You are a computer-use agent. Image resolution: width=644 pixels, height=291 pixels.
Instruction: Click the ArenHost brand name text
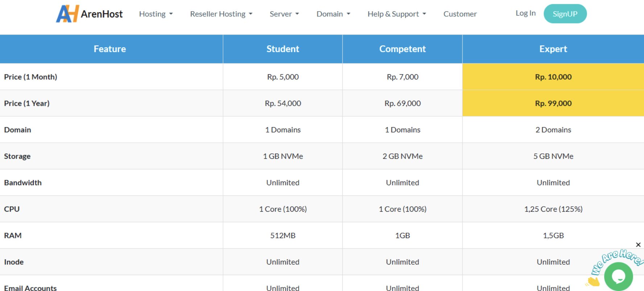(102, 14)
